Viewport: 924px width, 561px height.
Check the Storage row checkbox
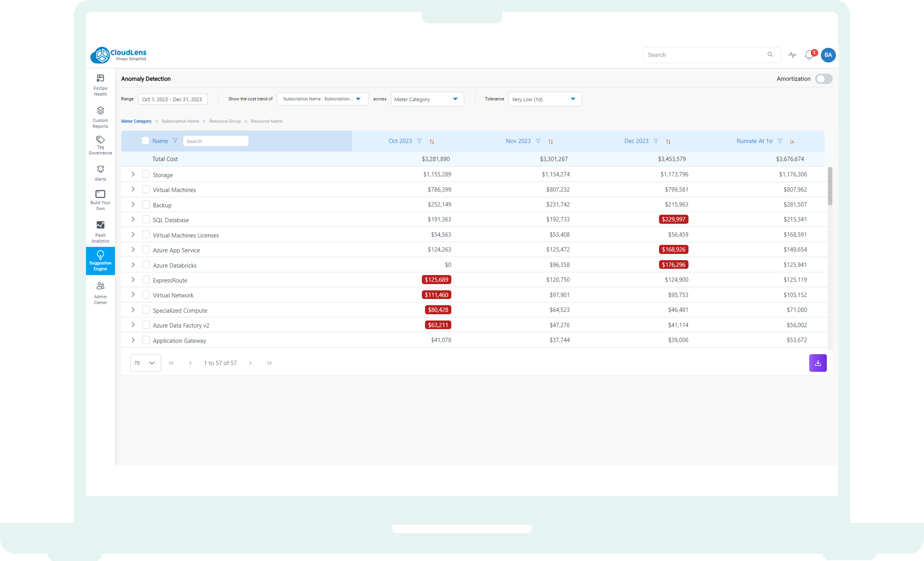[x=146, y=174]
